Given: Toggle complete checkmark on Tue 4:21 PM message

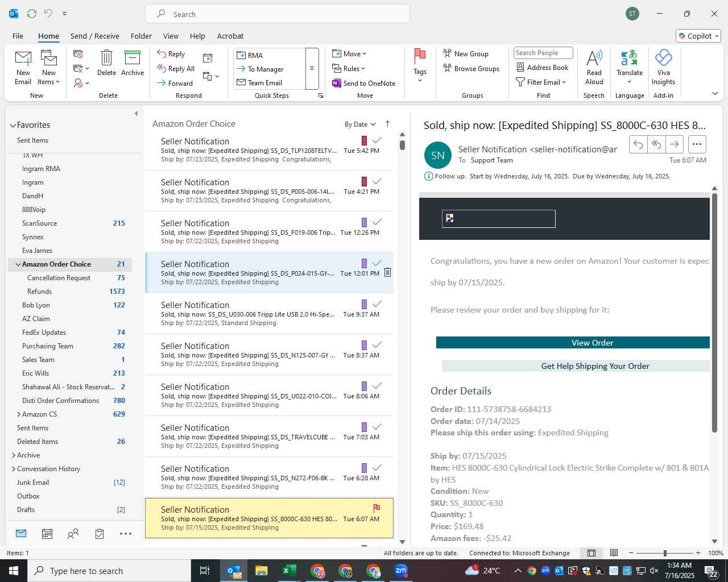Looking at the screenshot, I should (377, 181).
